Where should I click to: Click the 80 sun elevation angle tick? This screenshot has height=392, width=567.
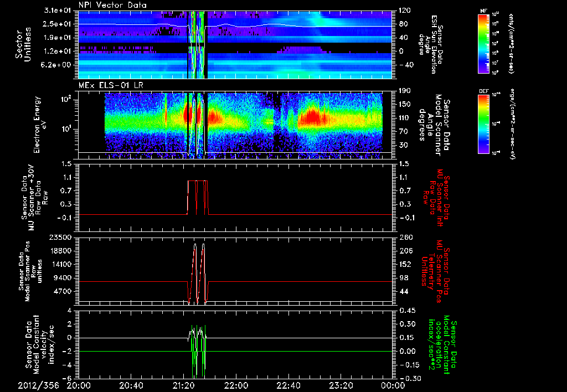[x=404, y=24]
